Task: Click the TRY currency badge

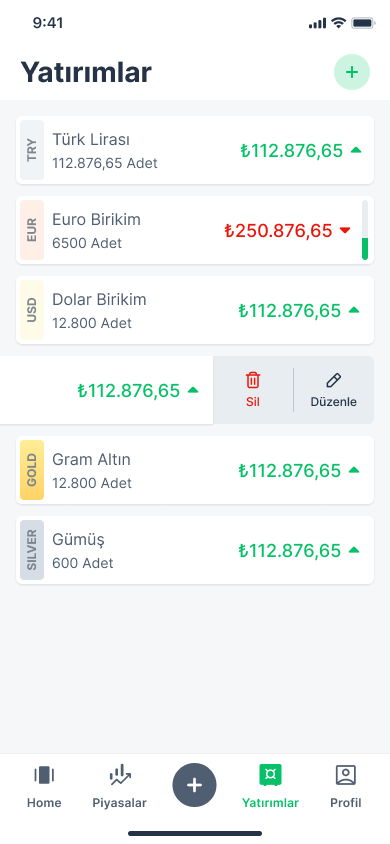Action: point(32,150)
